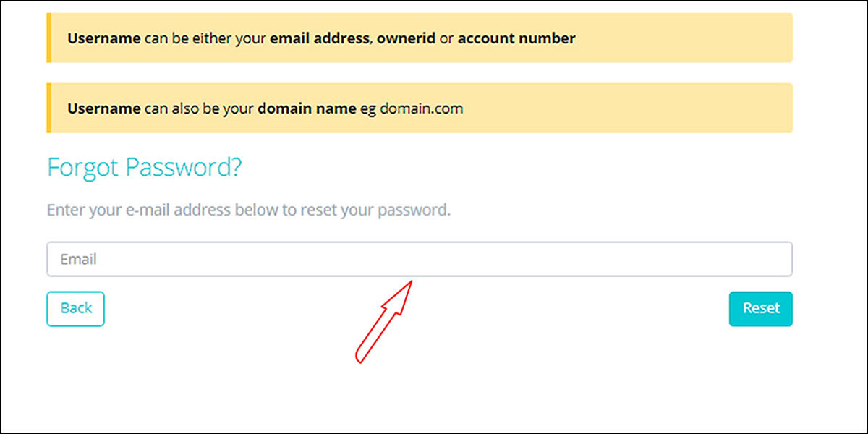Click the empty right side of first notice
868x434 pixels.
pos(687,38)
